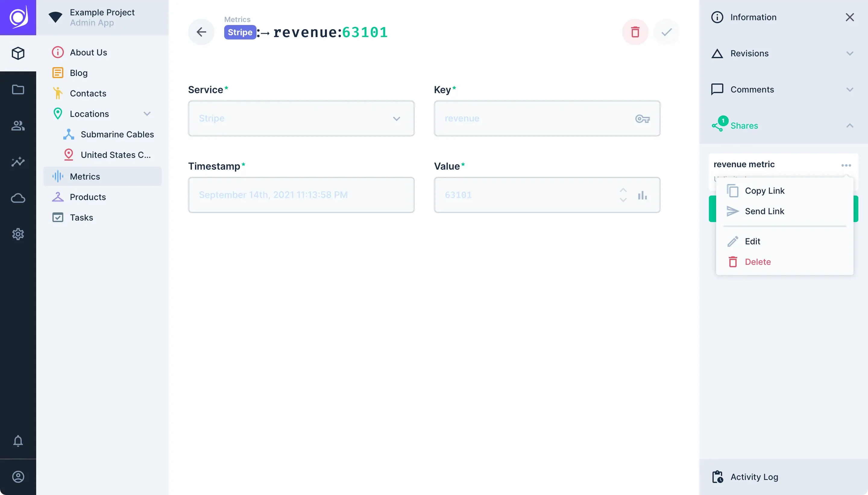This screenshot has height=495, width=868.
Task: Collapse the Locations tree item
Action: coord(147,114)
